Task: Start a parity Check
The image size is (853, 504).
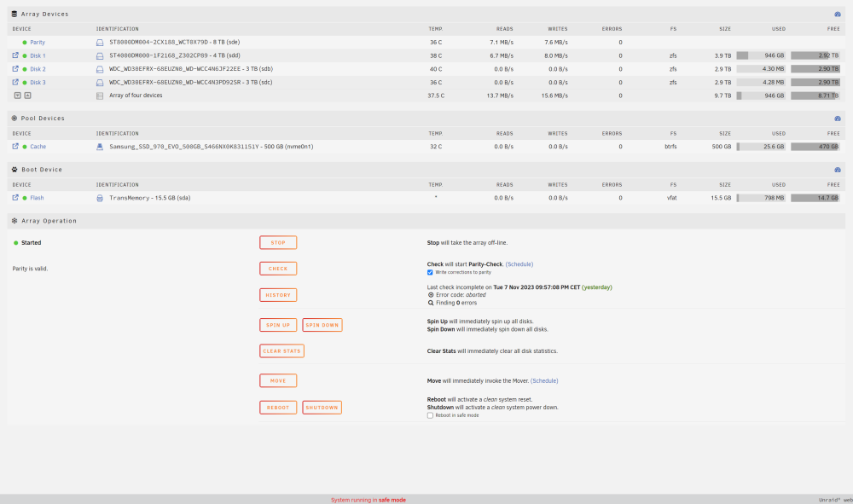Action: [278, 269]
